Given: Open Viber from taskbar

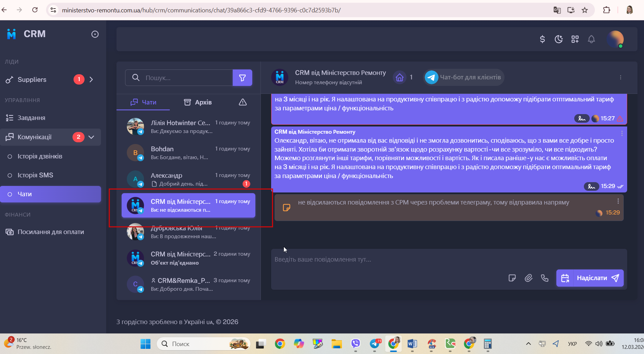Looking at the screenshot, I should pyautogui.click(x=355, y=344).
